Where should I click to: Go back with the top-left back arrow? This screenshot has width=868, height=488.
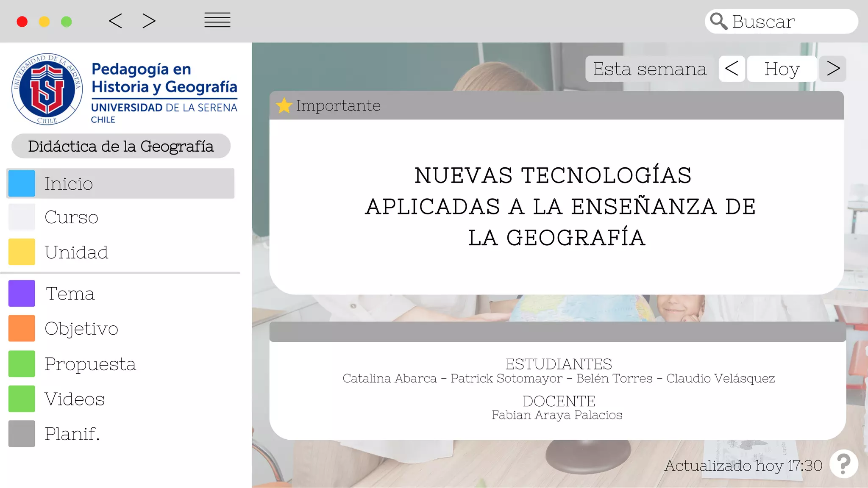115,21
